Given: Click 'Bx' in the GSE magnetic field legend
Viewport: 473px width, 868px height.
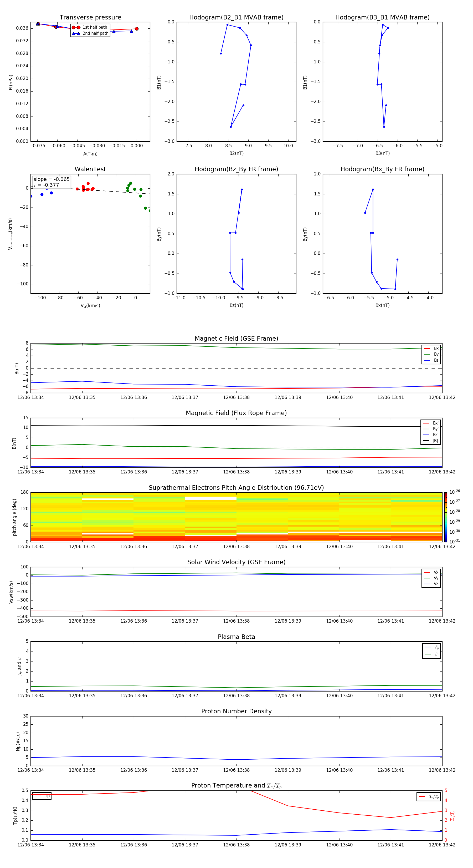Looking at the screenshot, I should [431, 349].
